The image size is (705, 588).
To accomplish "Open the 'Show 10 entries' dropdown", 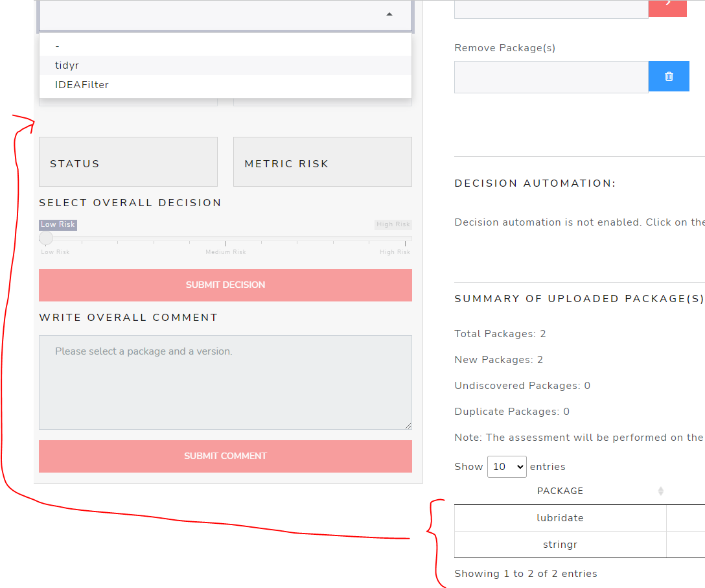I will pos(507,467).
